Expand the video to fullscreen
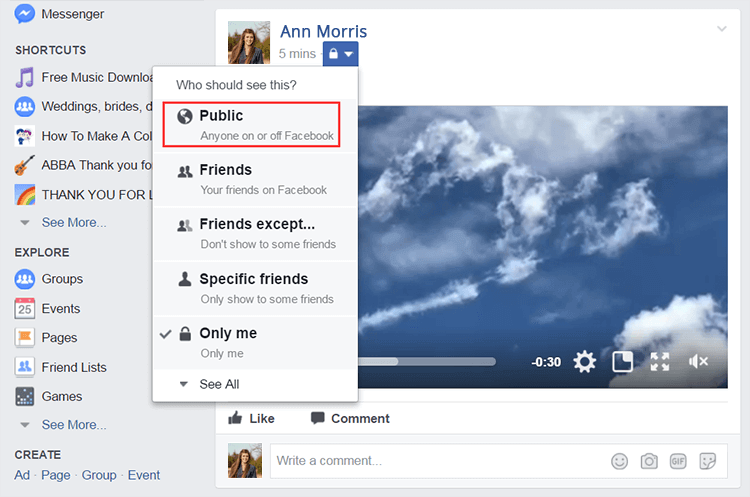Viewport: 750px width, 497px height. pyautogui.click(x=660, y=362)
